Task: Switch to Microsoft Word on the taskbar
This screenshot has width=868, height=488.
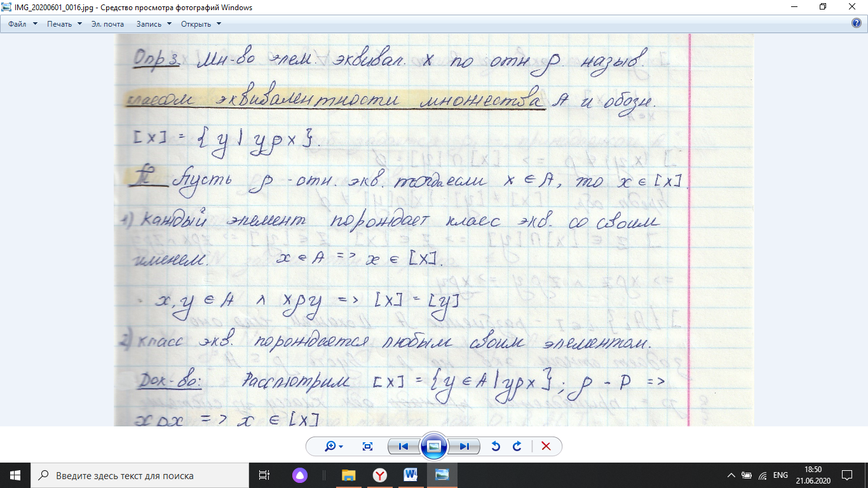Action: click(410, 475)
